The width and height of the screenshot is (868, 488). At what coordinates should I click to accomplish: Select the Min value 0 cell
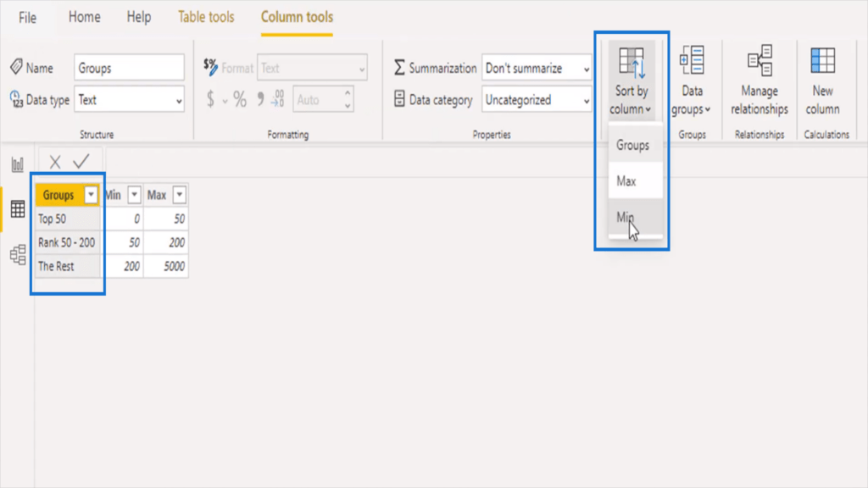tap(122, 219)
